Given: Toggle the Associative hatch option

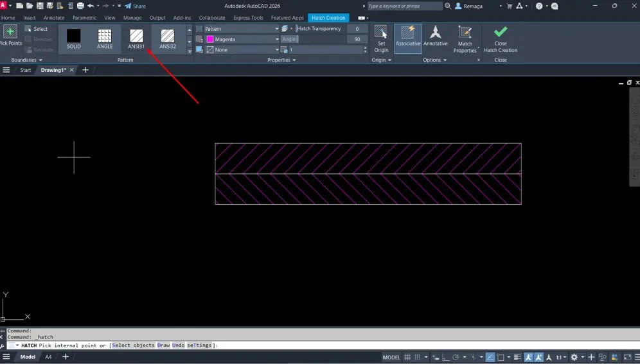Looking at the screenshot, I should 408,39.
